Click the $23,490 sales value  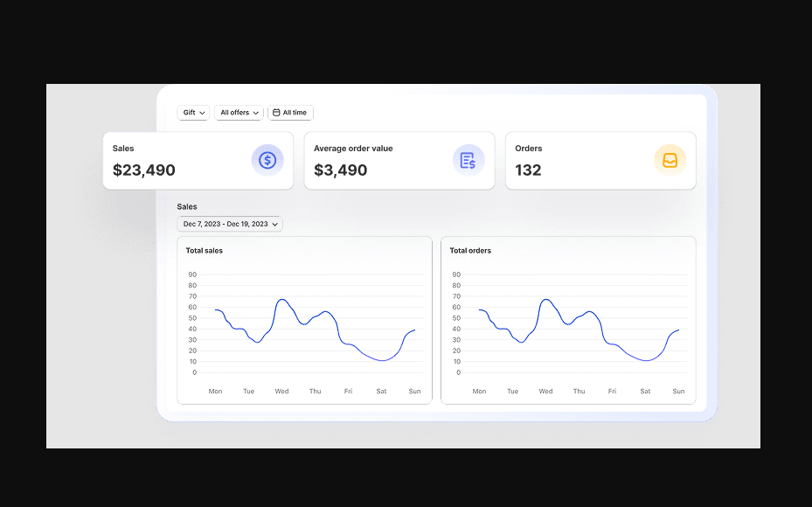[144, 170]
